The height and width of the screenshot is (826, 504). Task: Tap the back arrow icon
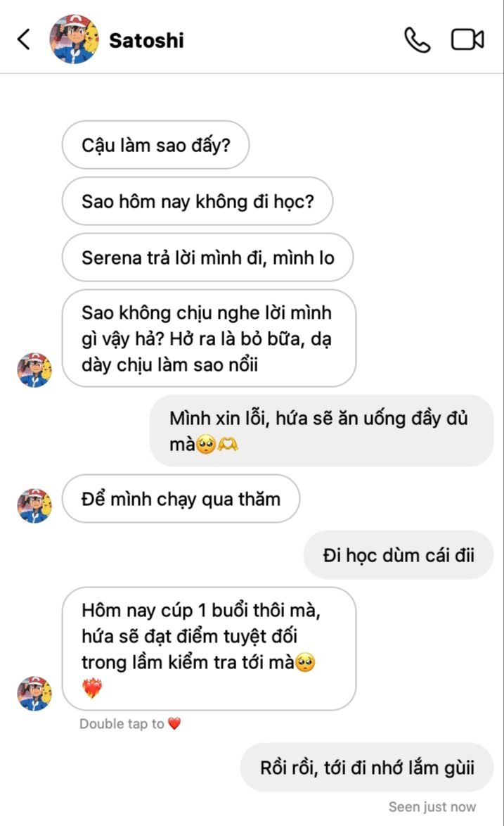(24, 39)
